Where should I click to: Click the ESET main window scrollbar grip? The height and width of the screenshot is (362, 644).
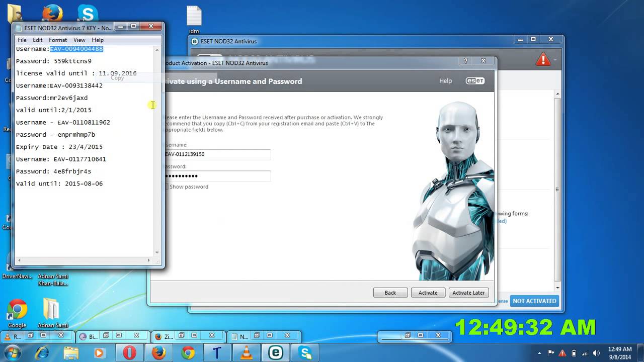point(557,190)
